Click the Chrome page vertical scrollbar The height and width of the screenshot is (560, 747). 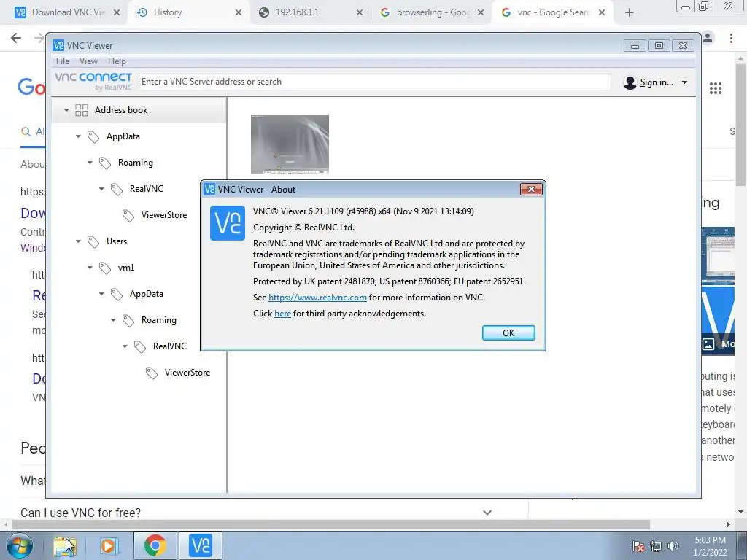pyautogui.click(x=741, y=125)
